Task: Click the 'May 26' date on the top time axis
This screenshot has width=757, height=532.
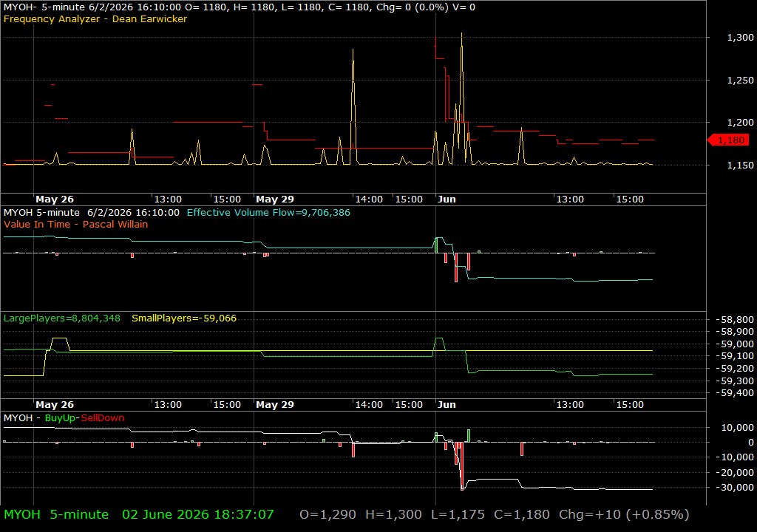Action: pos(55,199)
